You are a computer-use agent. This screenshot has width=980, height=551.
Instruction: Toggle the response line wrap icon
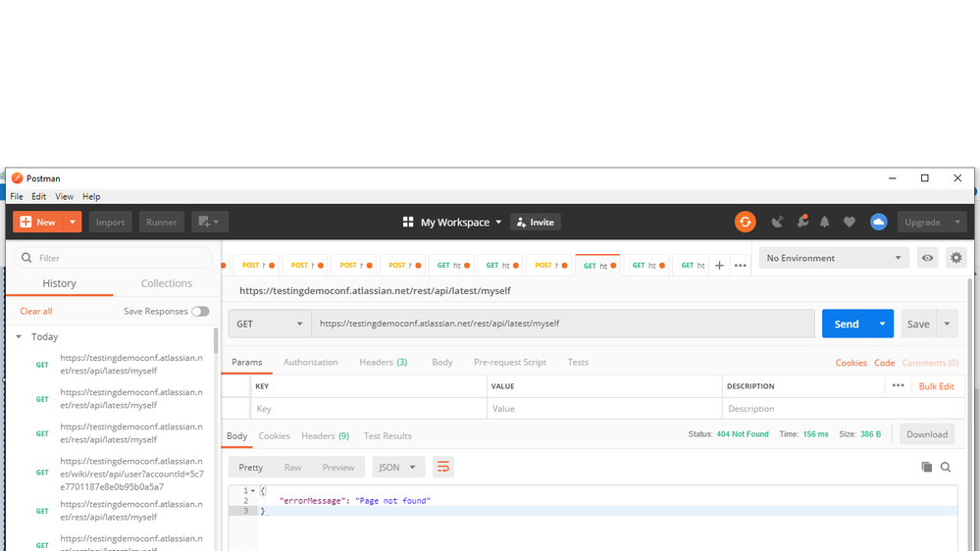(443, 467)
